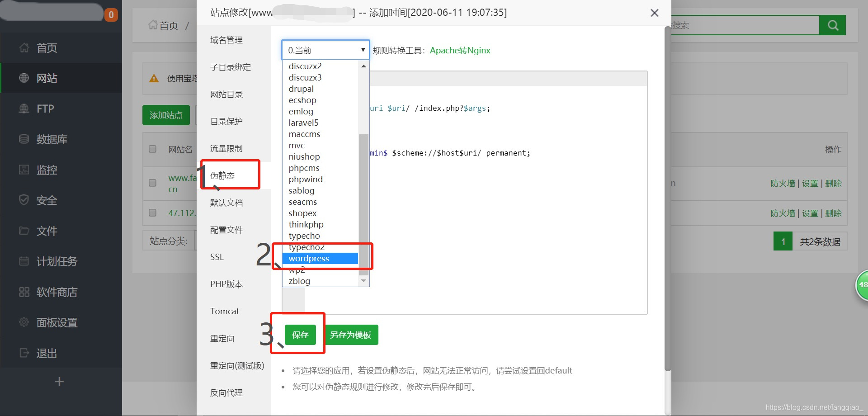Click the logout icon next to 退出
This screenshot has height=416, width=868.
pos(24,353)
